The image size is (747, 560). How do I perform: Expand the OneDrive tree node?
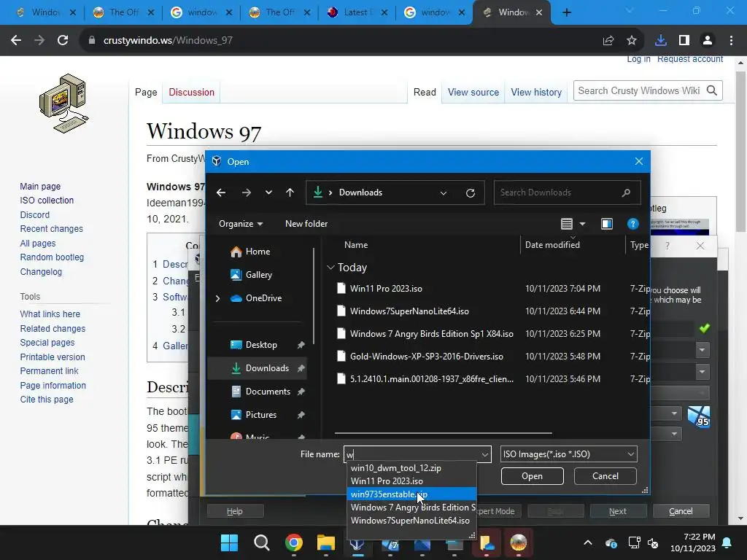pos(217,298)
